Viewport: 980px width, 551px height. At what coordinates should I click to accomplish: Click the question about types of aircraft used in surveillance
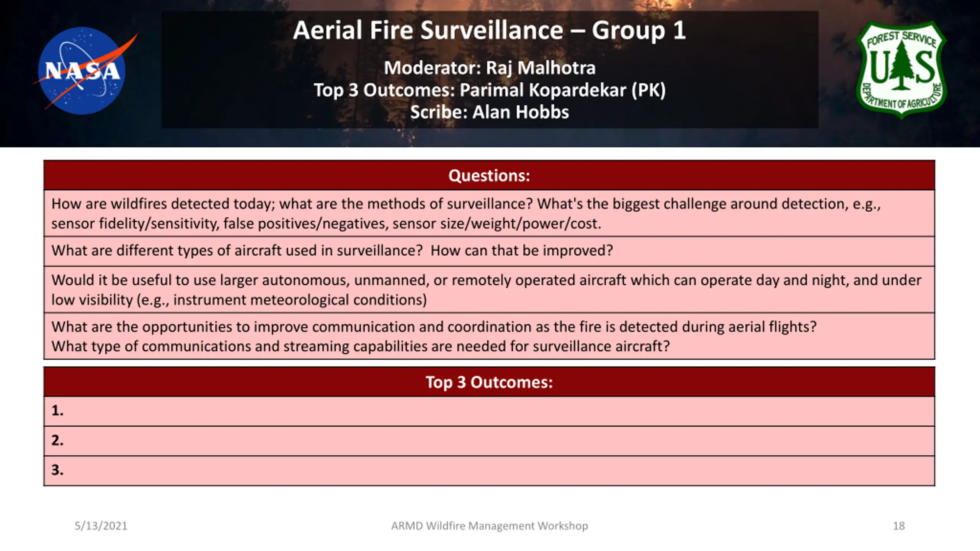coord(489,251)
